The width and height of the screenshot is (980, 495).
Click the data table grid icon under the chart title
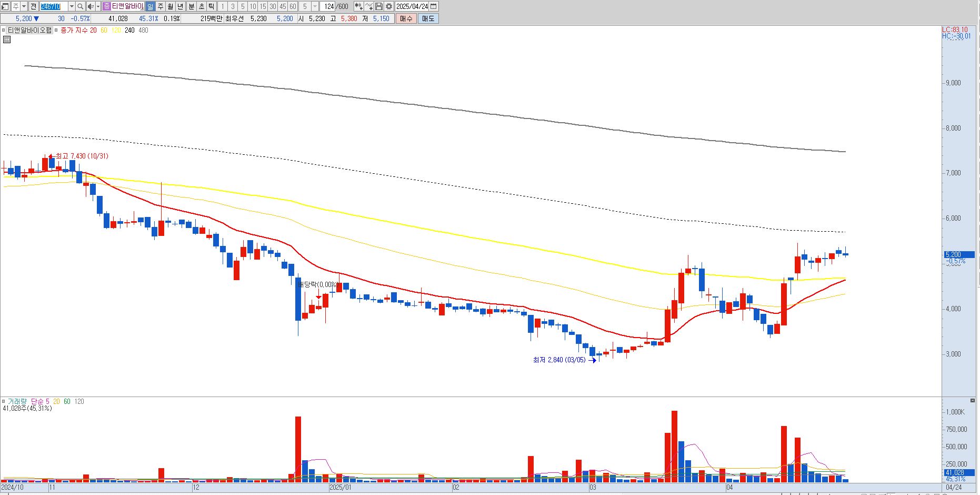tap(7, 39)
